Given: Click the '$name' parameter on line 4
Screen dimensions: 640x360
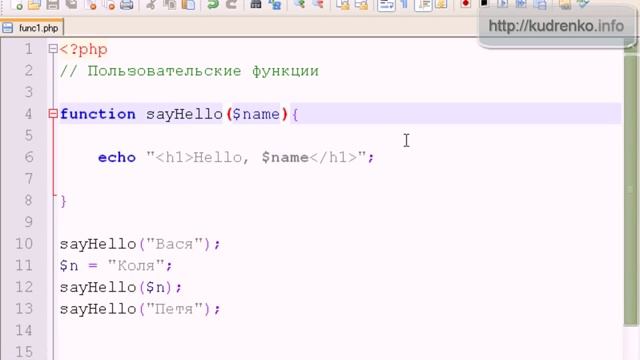Looking at the screenshot, I should (x=256, y=114).
